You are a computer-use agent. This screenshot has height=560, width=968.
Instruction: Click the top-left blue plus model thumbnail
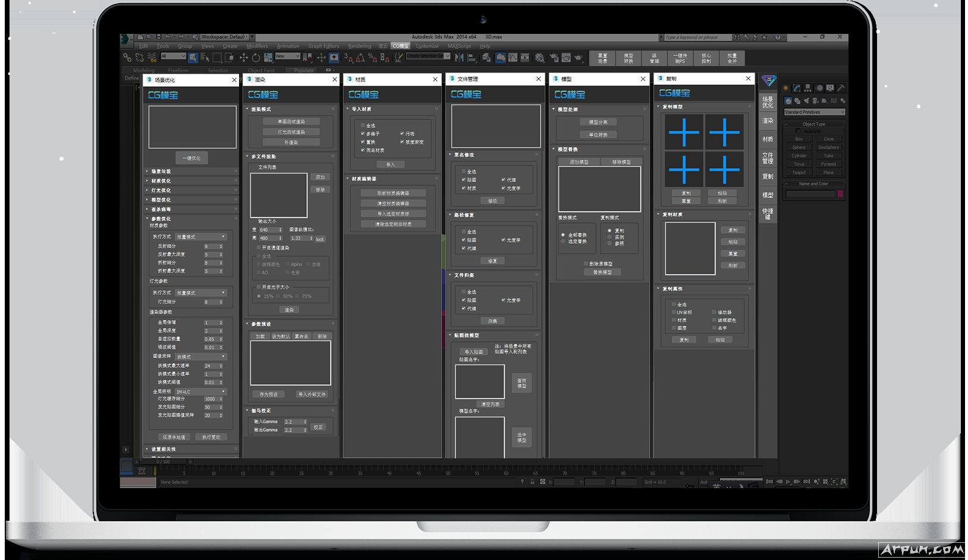click(x=684, y=132)
